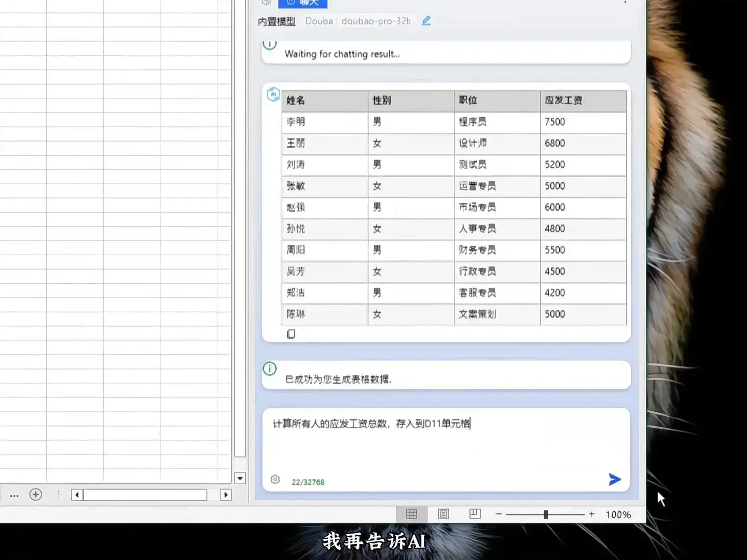Viewport: 747px width, 560px height.
Task: Click the blue pencil edit icon next to the model name
Action: [x=426, y=21]
